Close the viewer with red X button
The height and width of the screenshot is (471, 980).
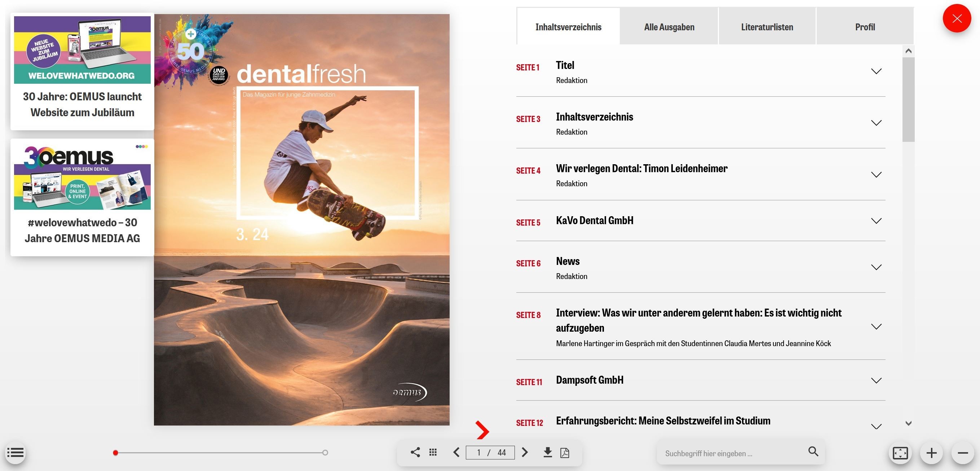click(957, 19)
